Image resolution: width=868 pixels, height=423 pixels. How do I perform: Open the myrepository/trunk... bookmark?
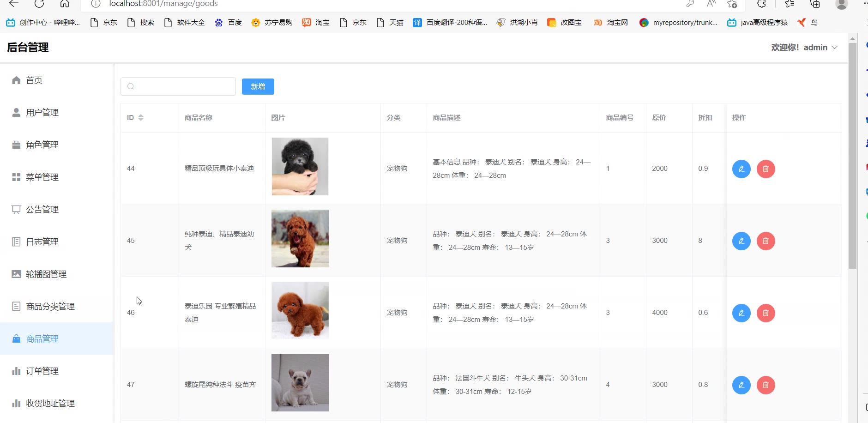pos(678,23)
